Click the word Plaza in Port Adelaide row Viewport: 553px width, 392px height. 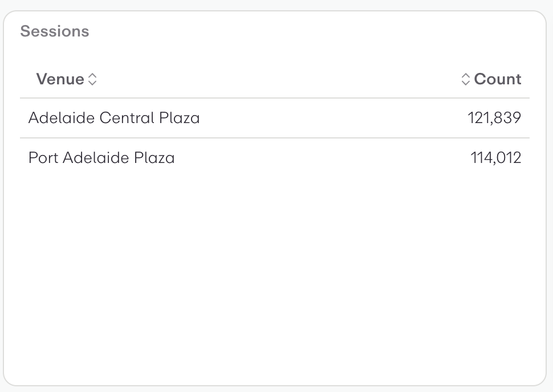(154, 157)
